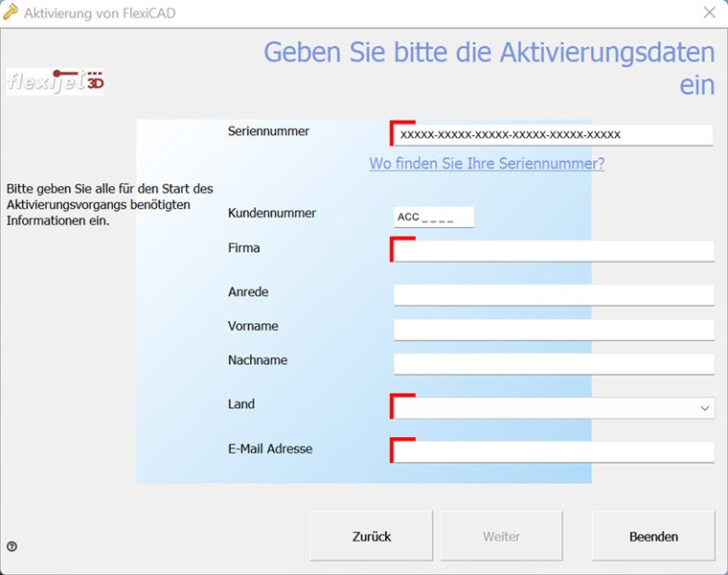
Task: Go back with the Zurück button
Action: point(372,536)
